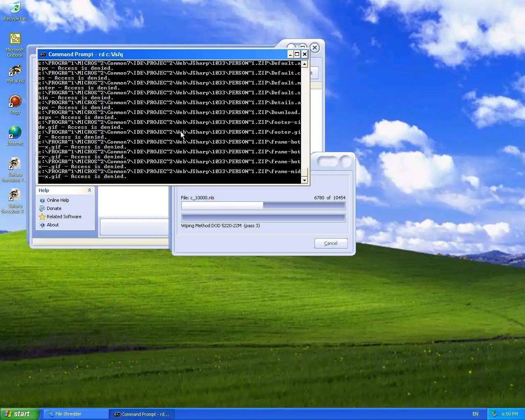Click the Online Help icon in File Shredder
Screen dimensions: 525x420
(x=42, y=200)
